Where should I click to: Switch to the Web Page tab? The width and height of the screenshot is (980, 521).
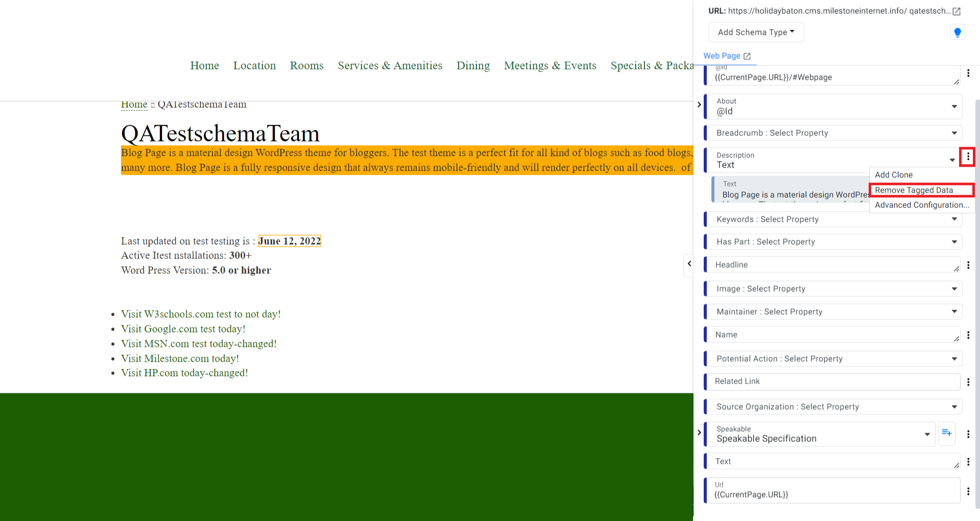[722, 56]
